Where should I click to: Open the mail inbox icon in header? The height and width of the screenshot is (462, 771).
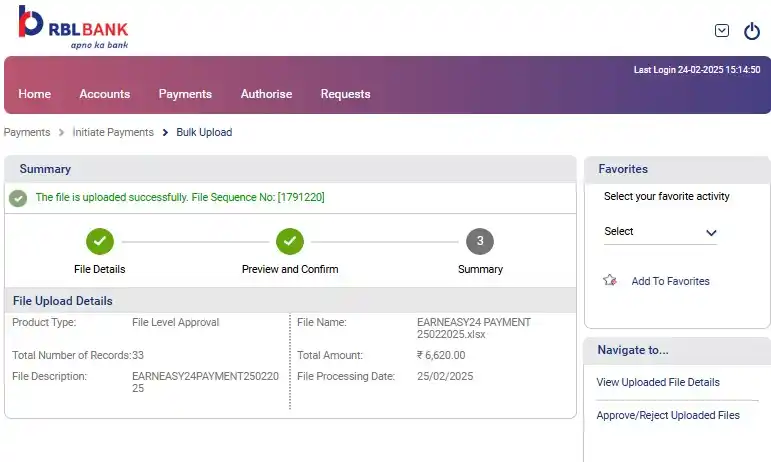point(721,30)
